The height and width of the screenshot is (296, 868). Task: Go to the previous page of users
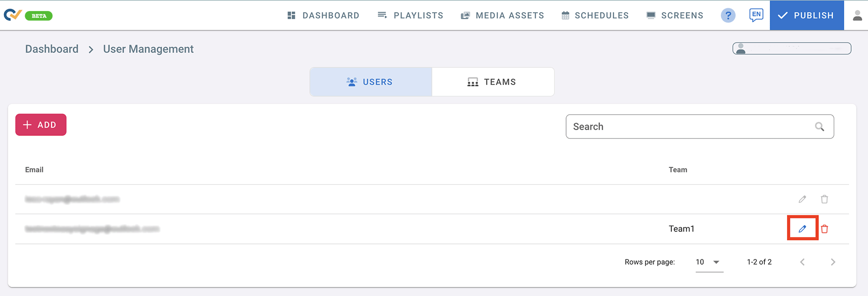pos(802,262)
